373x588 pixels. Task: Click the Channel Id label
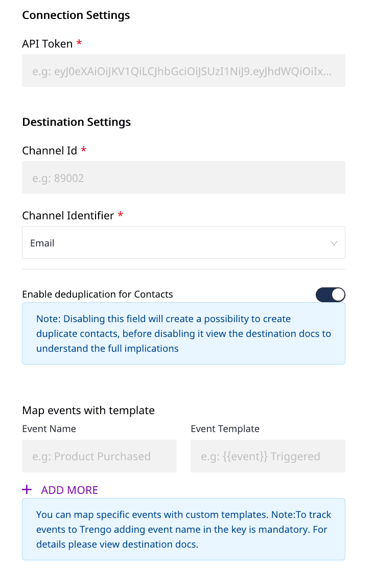50,151
